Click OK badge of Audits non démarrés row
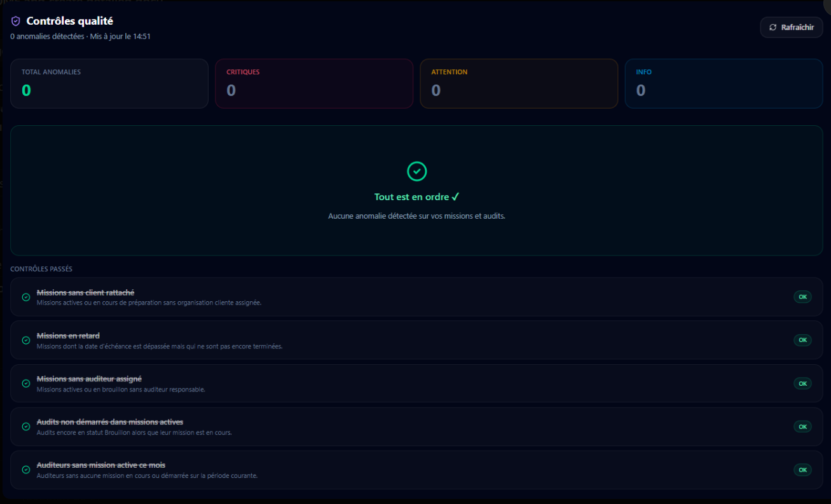 802,426
